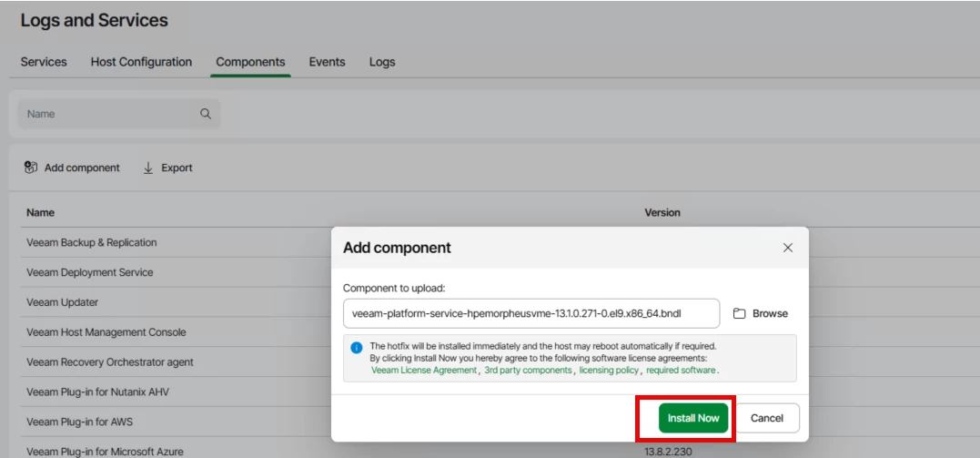Focus the Name search field

(119, 114)
